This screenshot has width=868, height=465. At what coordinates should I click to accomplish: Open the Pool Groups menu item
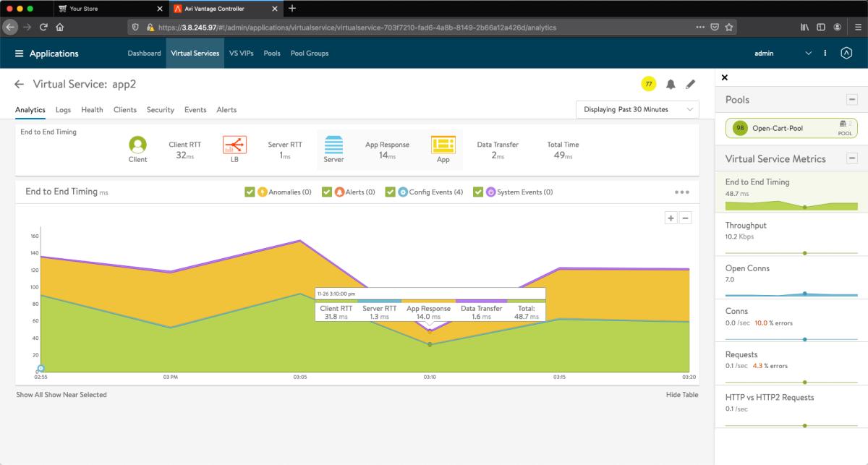click(309, 54)
